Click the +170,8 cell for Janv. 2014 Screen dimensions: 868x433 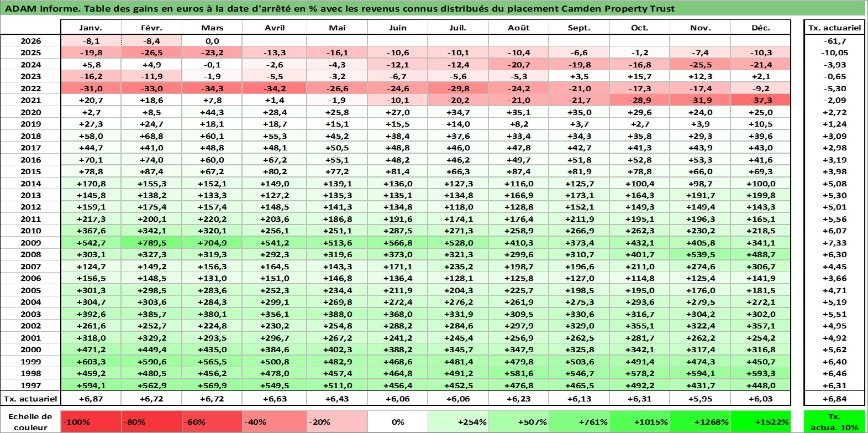click(91, 184)
